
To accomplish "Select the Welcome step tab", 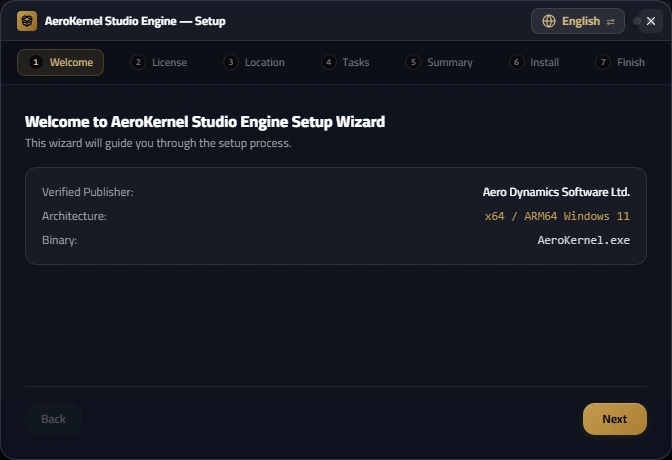I will click(60, 62).
